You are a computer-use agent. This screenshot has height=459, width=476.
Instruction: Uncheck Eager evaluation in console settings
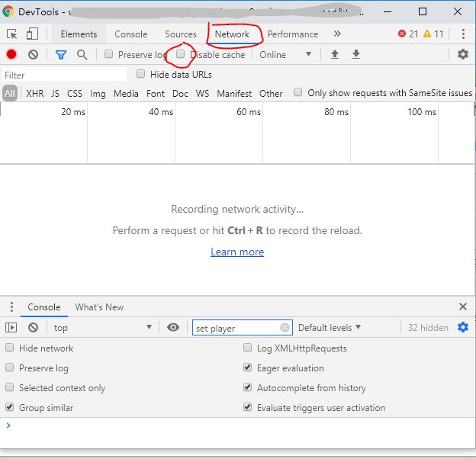(247, 368)
